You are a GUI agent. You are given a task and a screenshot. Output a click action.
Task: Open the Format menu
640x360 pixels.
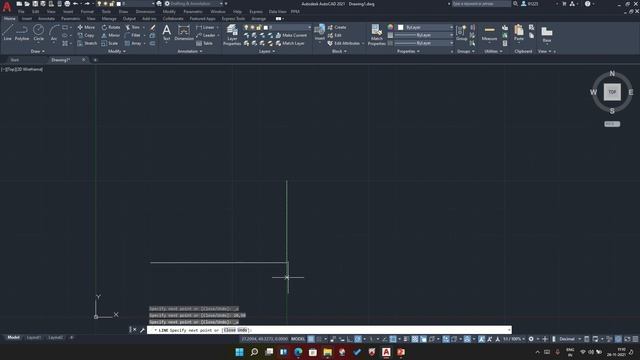(87, 12)
